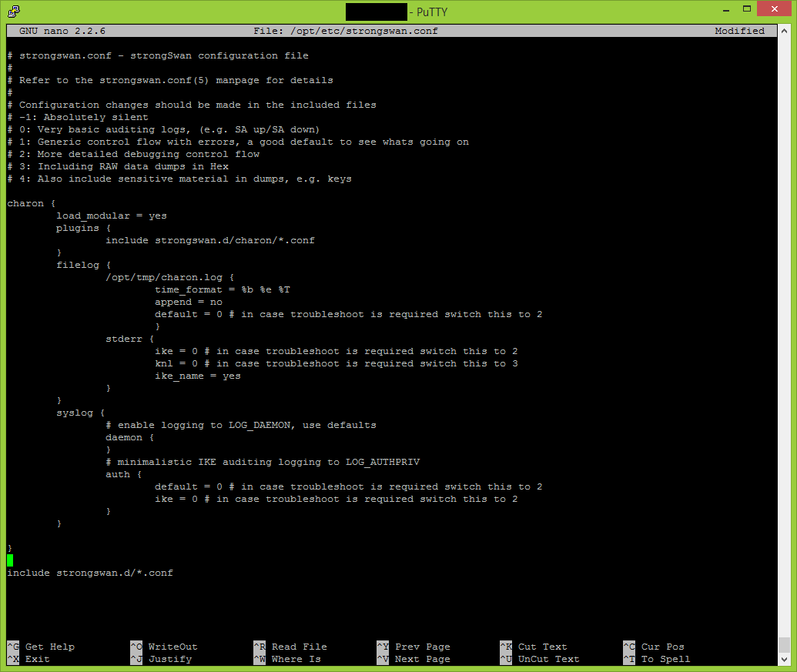Click the green text cursor block
797x672 pixels.
coord(10,560)
